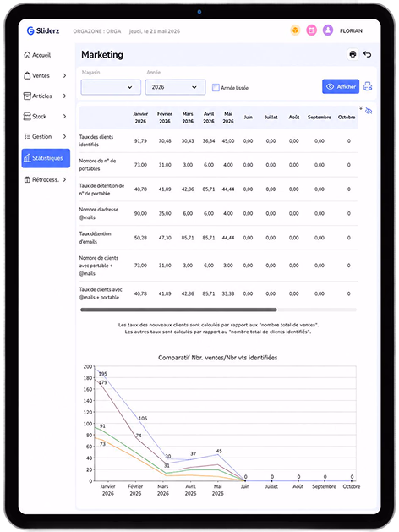
Task: Open the Articles sidebar menu
Action: 46,96
